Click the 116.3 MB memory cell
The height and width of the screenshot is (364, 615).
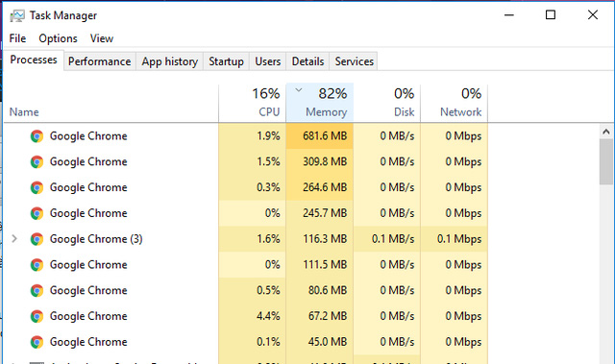pos(320,239)
